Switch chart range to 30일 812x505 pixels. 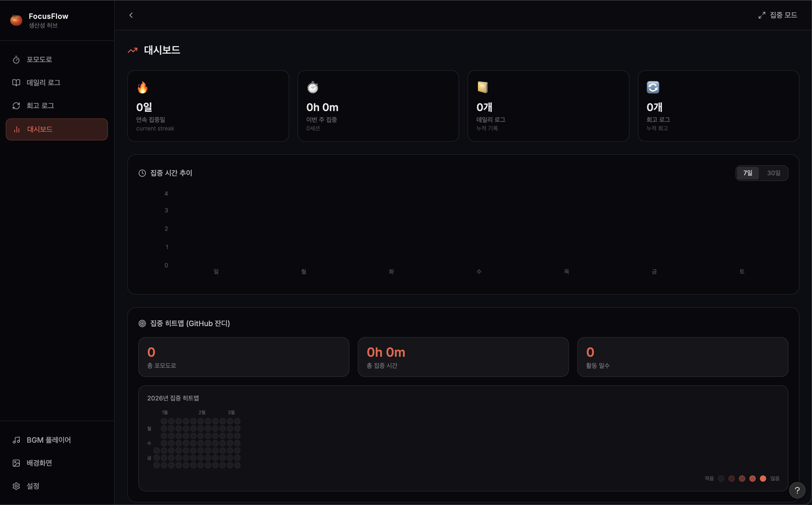coord(773,173)
